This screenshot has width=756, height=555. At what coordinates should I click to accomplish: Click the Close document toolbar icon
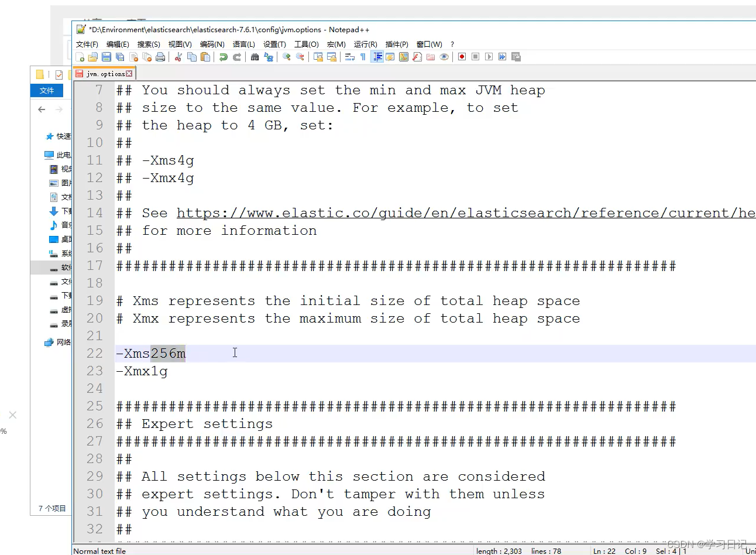click(133, 57)
